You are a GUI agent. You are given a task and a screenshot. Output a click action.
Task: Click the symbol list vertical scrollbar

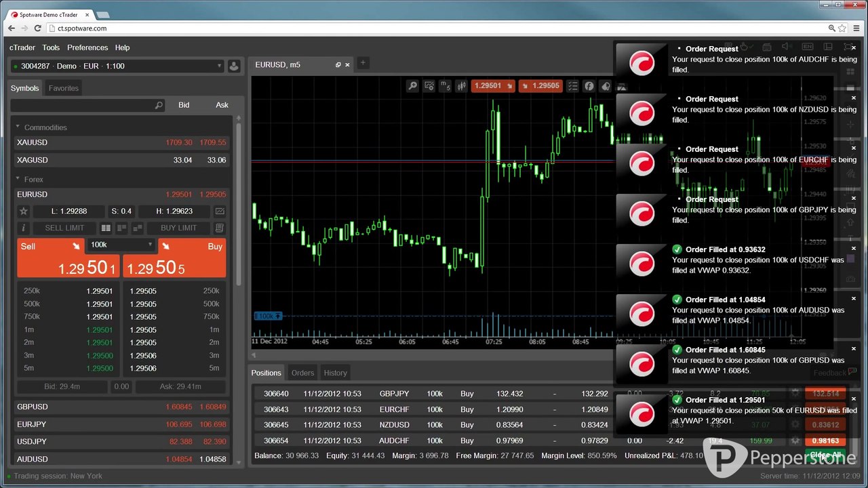point(239,203)
